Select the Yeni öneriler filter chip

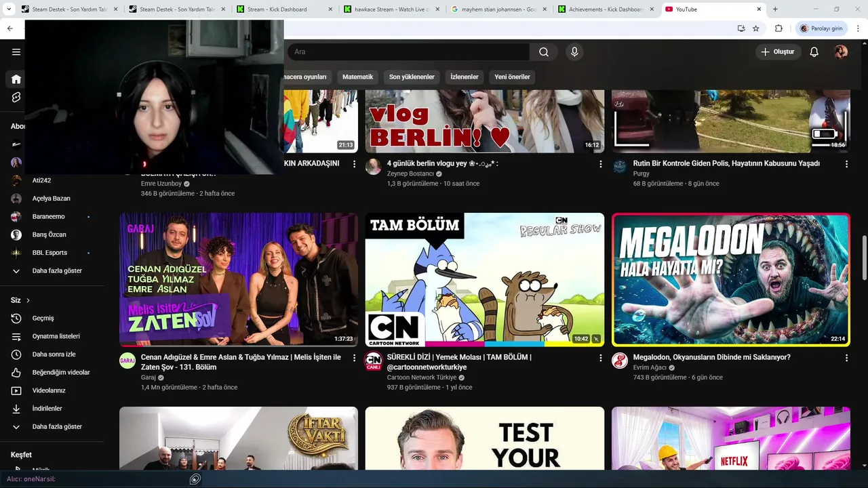(512, 77)
